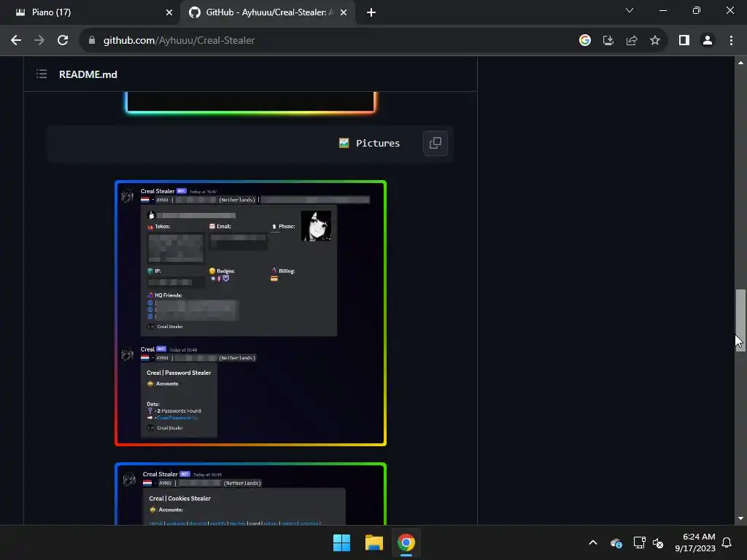Viewport: 747px width, 560px height.
Task: Open the README outline list icon
Action: (42, 74)
